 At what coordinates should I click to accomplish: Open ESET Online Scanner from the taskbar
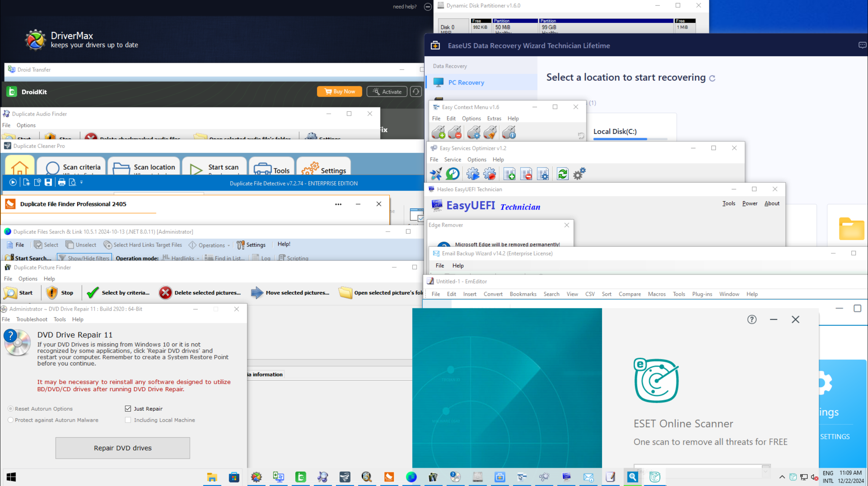pos(655,477)
